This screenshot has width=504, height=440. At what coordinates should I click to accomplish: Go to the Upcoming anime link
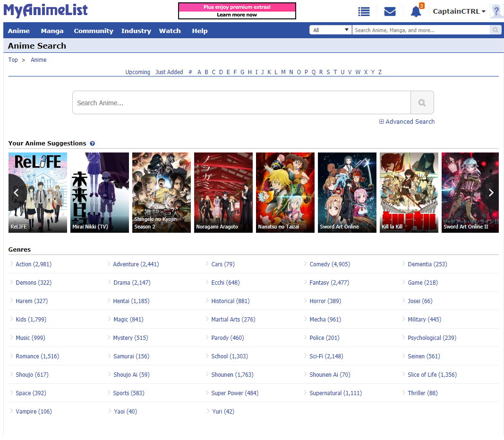click(x=137, y=72)
